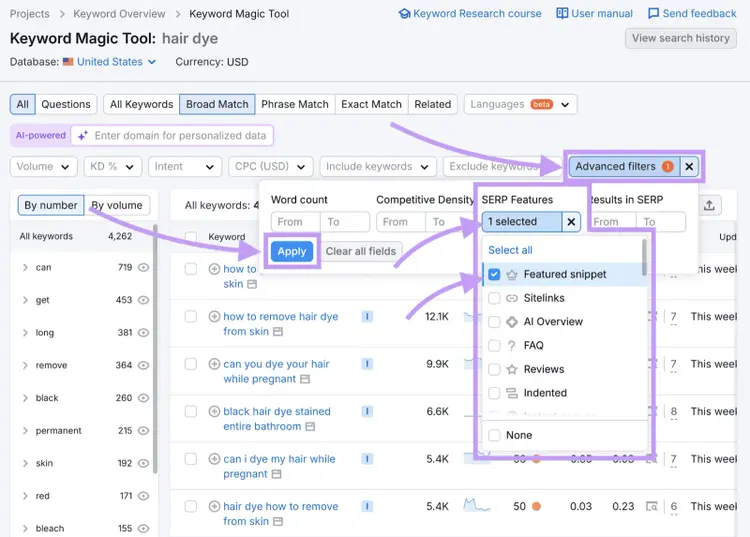This screenshot has height=537, width=750.
Task: Open the User manual link
Action: [x=595, y=13]
